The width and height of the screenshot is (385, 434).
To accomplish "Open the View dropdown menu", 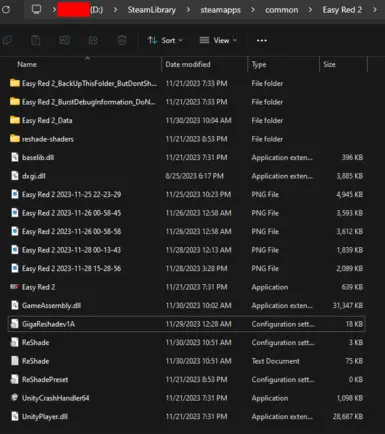I will tap(218, 40).
